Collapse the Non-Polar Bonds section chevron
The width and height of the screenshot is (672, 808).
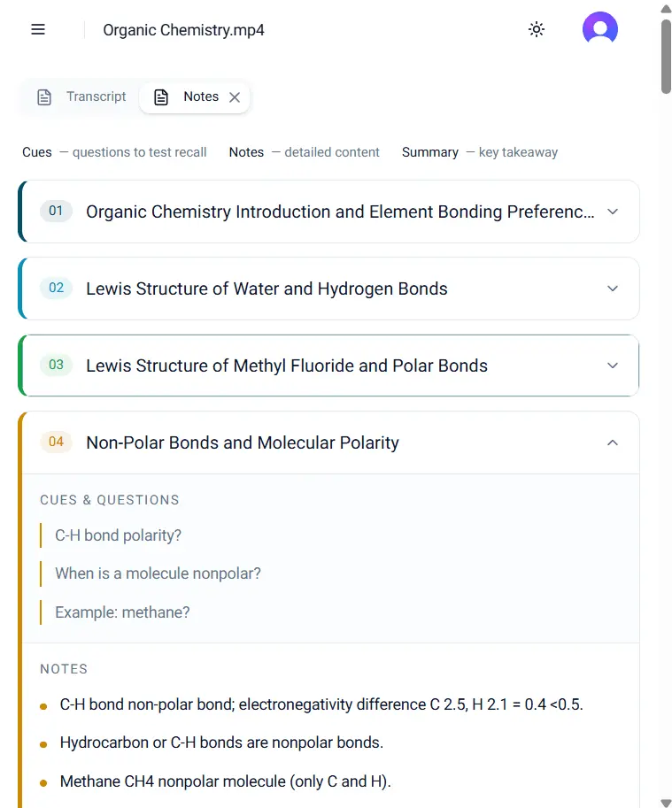(x=612, y=442)
